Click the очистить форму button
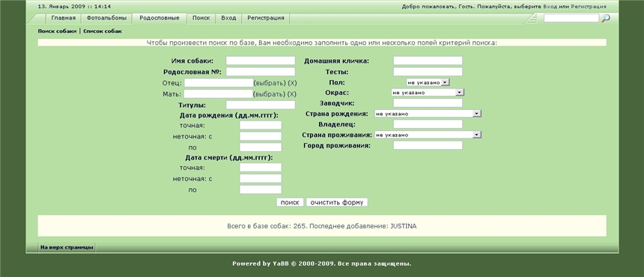This screenshot has height=277, width=644. [x=337, y=202]
